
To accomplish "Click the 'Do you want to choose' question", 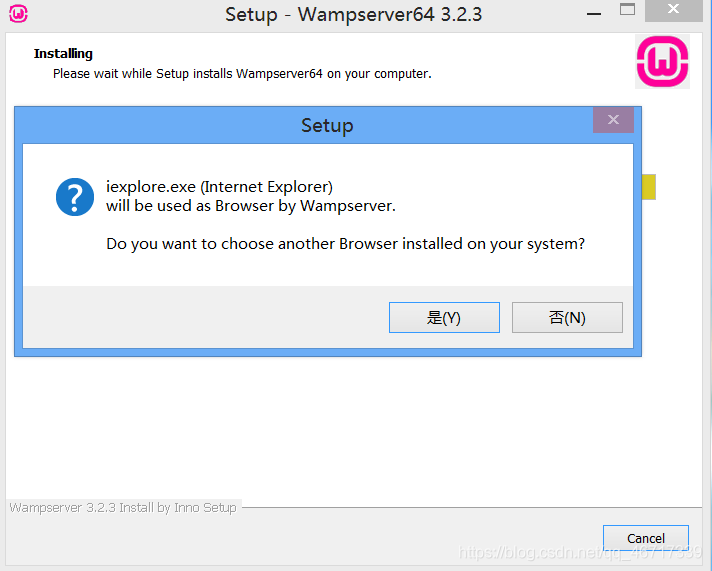I will click(345, 244).
